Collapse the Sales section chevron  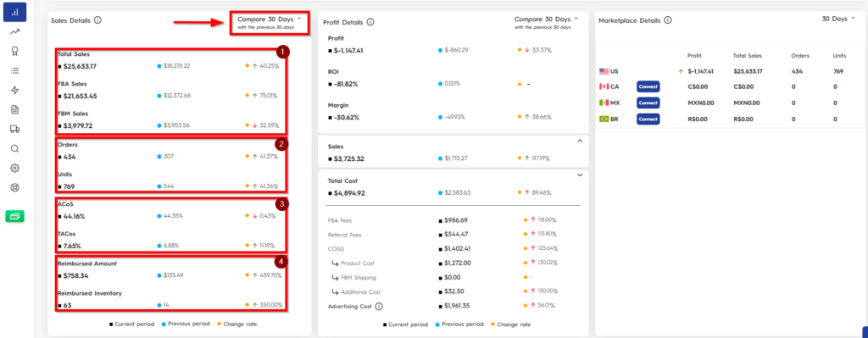(x=580, y=141)
